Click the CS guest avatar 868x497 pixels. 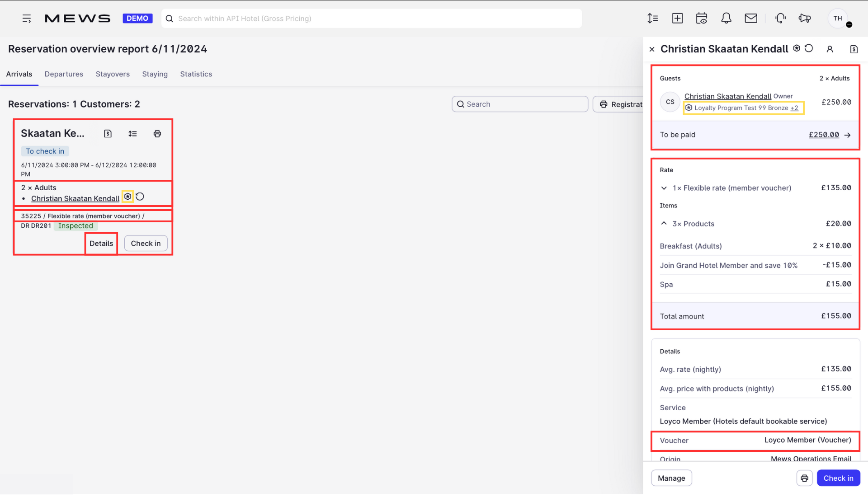point(670,102)
